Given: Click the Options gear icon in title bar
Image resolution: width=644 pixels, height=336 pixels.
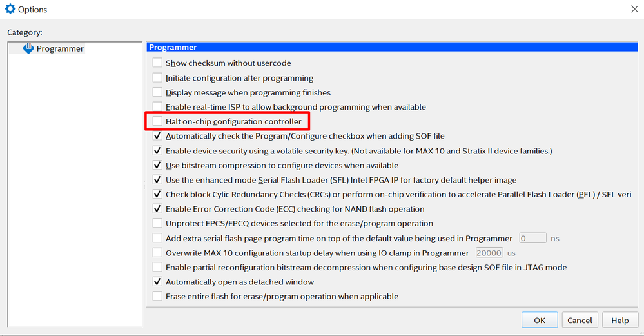Looking at the screenshot, I should pos(10,9).
